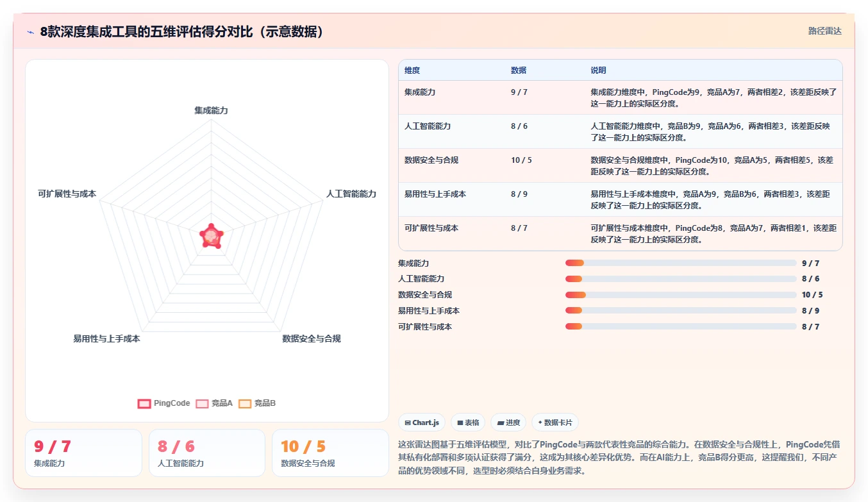Select the 数据安全与合规 cell in the table
This screenshot has width=868, height=502.
[431, 160]
